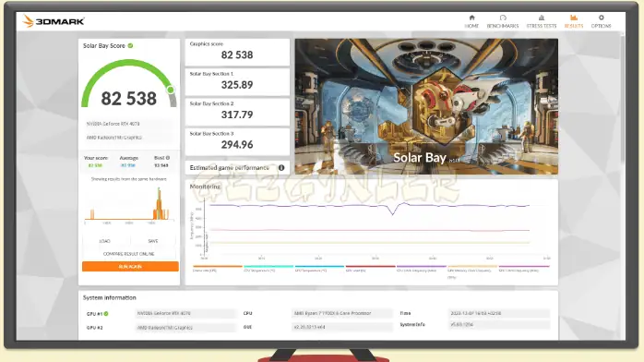This screenshot has width=644, height=362.
Task: Click COMPARE RESULT ONLINE
Action: 129,254
